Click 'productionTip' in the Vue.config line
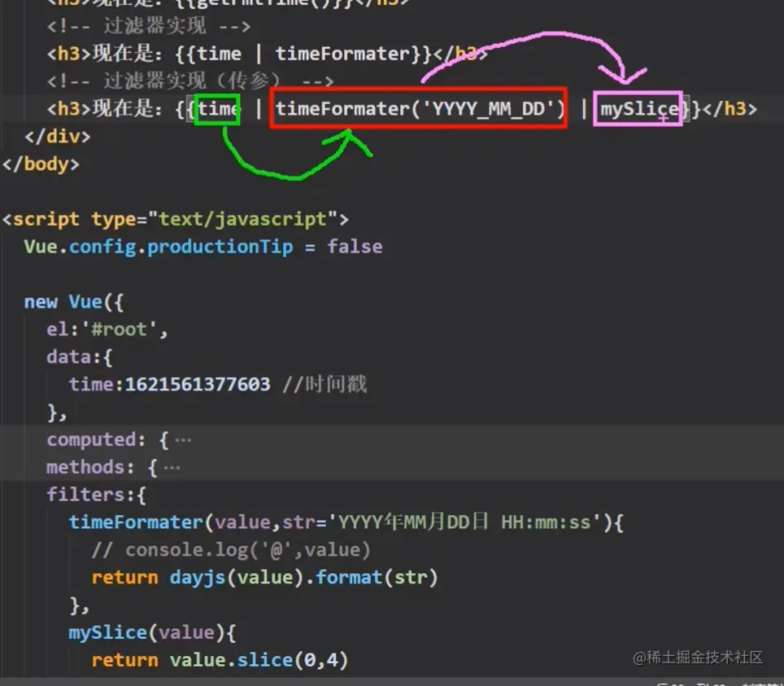The image size is (784, 686). (x=220, y=247)
